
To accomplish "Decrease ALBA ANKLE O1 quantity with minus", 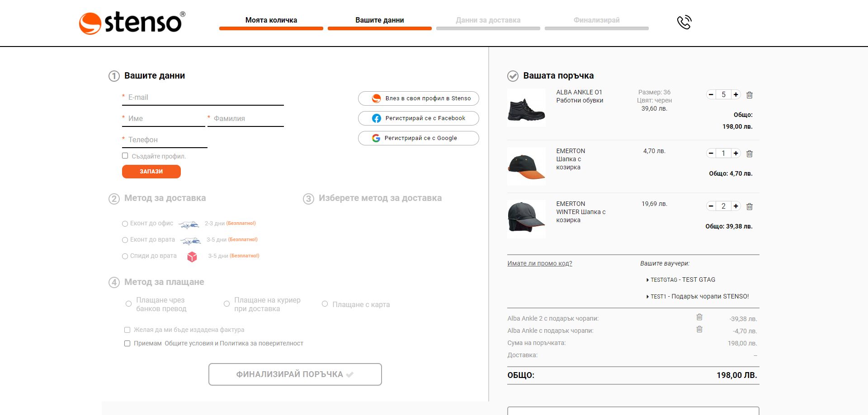I will point(711,94).
